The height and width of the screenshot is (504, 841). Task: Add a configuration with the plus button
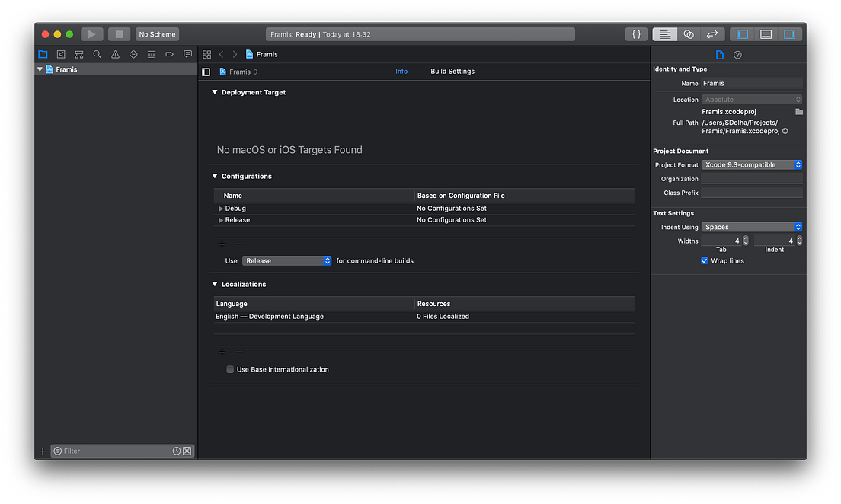click(222, 244)
